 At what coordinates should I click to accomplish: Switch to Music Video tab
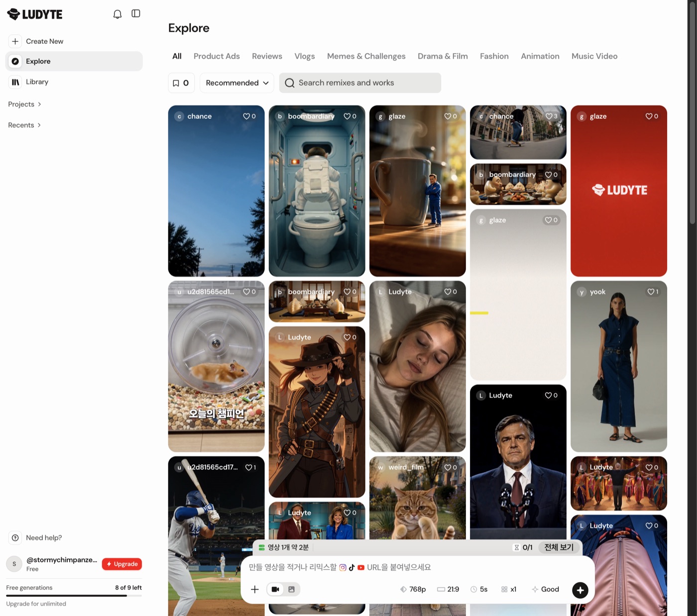[594, 56]
